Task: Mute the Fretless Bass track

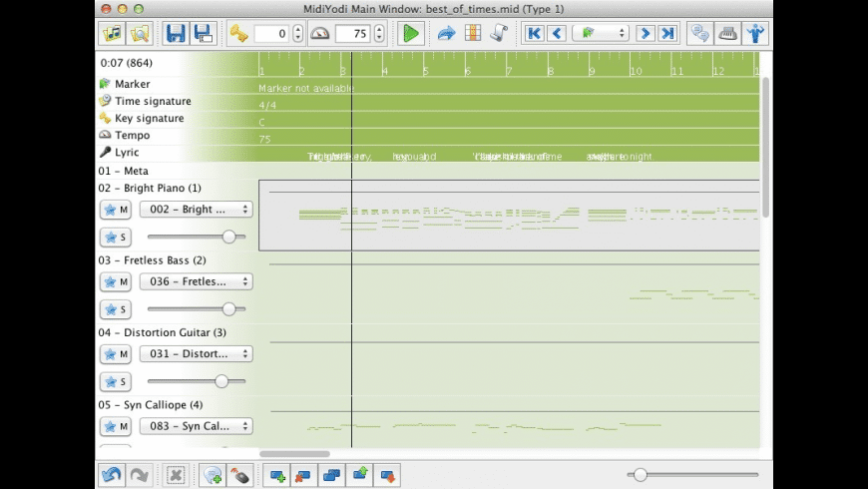Action: pos(115,281)
